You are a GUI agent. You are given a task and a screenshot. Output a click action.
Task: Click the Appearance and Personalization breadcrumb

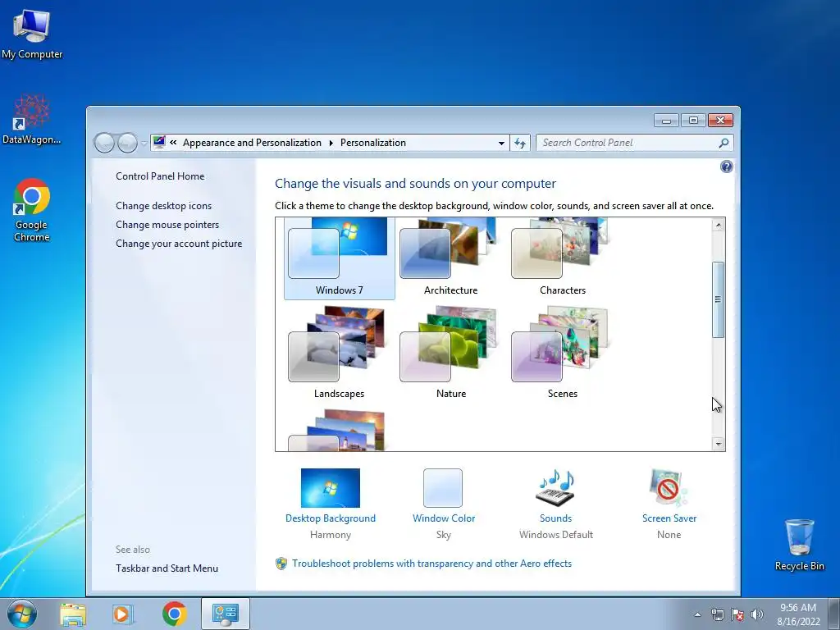[x=252, y=143]
